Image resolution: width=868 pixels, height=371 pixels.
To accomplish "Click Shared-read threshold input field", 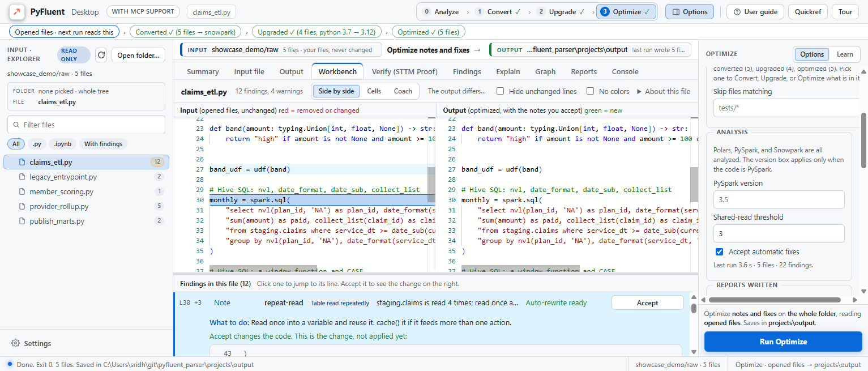I will 779,233.
